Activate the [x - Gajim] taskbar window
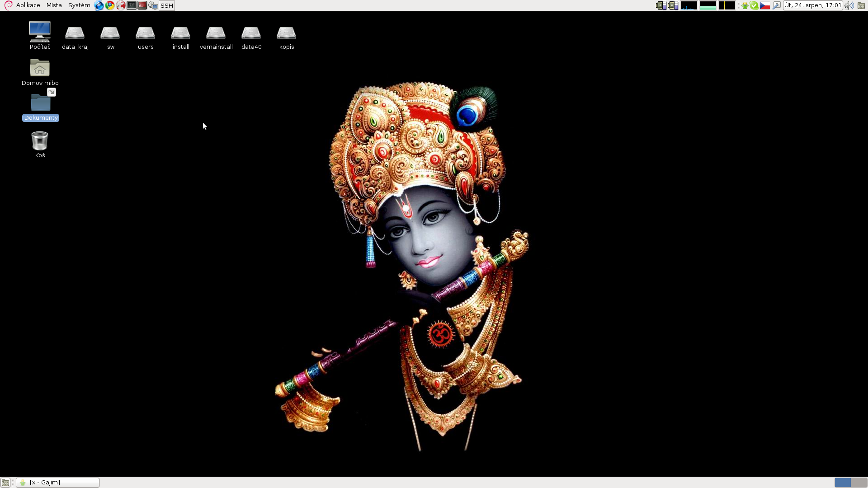Viewport: 868px width, 488px height. (x=58, y=483)
